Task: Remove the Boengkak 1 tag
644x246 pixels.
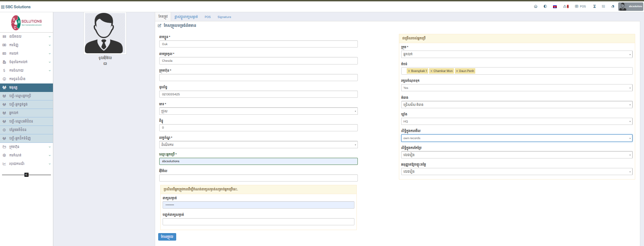Action: point(409,71)
